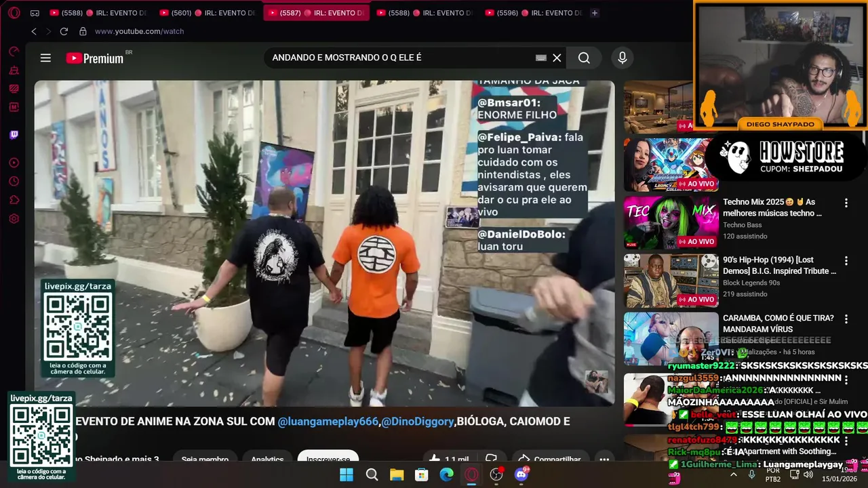Switch input language POR PTB2

pyautogui.click(x=773, y=474)
